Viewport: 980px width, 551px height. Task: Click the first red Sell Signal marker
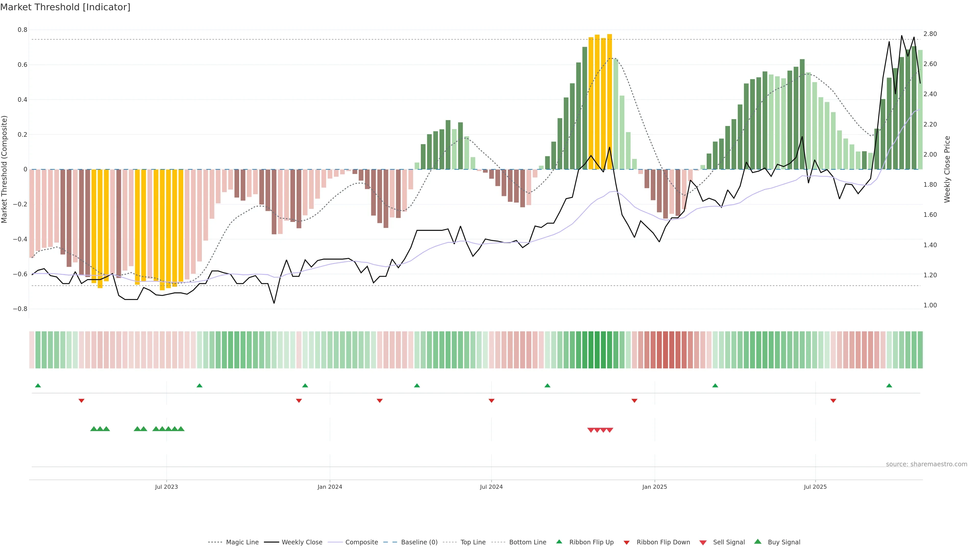tap(591, 430)
